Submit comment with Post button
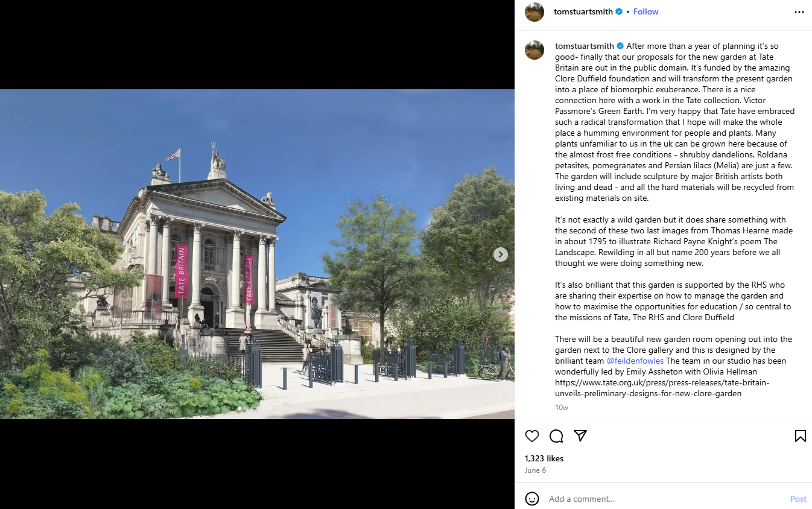This screenshot has width=812, height=509. coord(798,499)
